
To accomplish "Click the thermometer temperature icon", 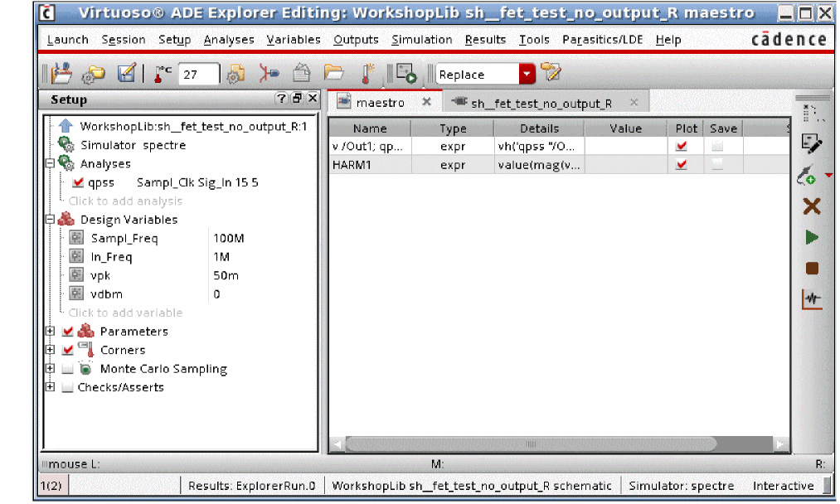I will click(161, 74).
